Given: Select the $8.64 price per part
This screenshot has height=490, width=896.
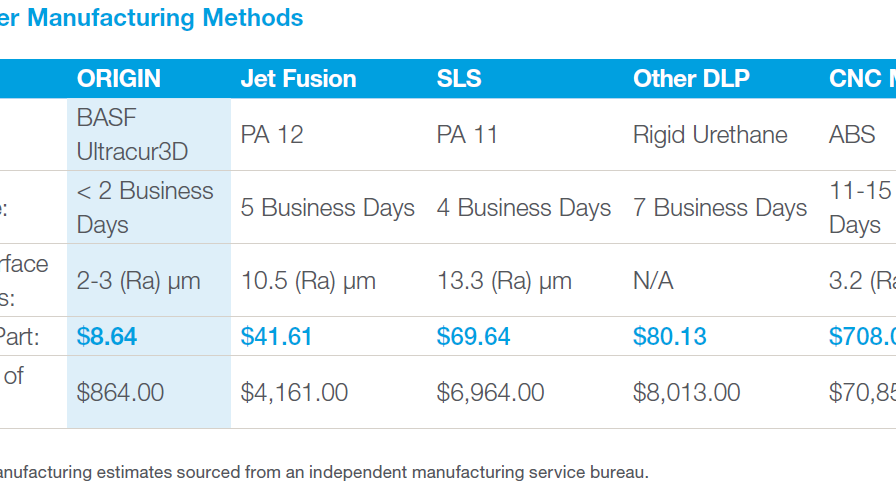Looking at the screenshot, I should pyautogui.click(x=107, y=337).
